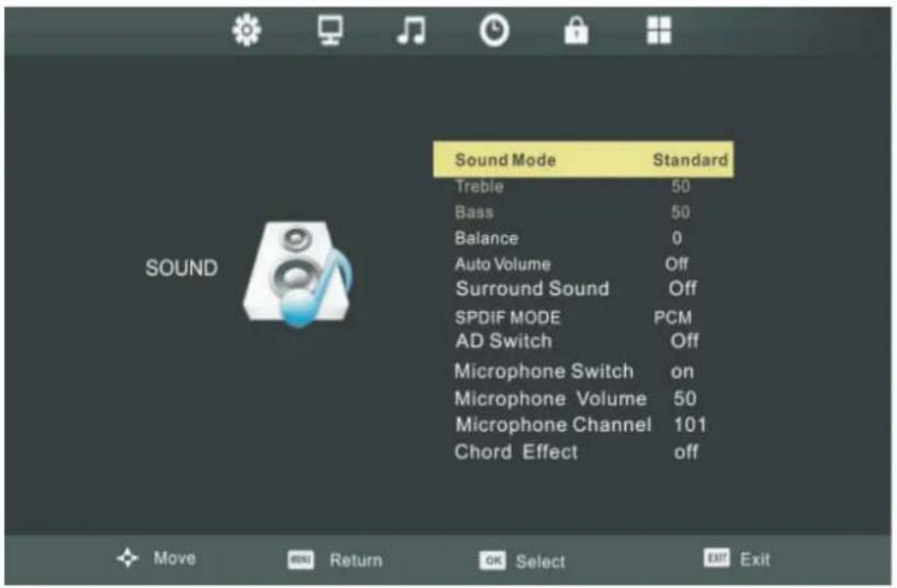The width and height of the screenshot is (897, 588).
Task: Adjust the Treble value 50
Action: coord(681,186)
